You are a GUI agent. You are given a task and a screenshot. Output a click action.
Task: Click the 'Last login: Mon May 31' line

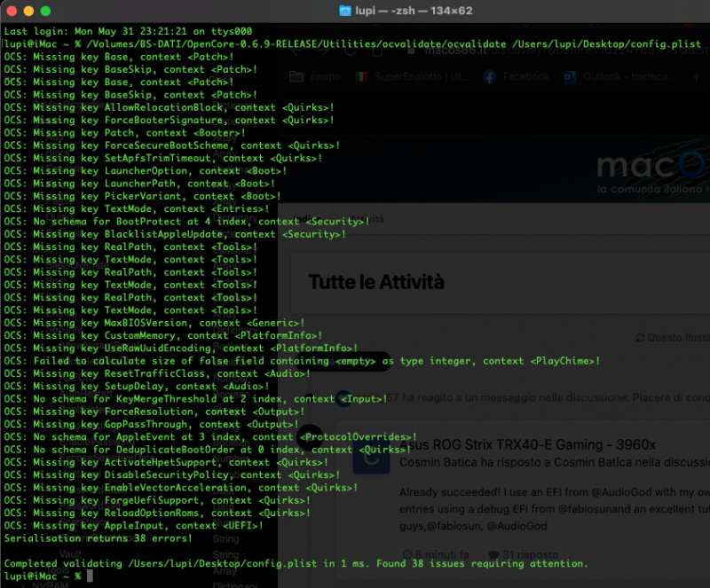128,31
